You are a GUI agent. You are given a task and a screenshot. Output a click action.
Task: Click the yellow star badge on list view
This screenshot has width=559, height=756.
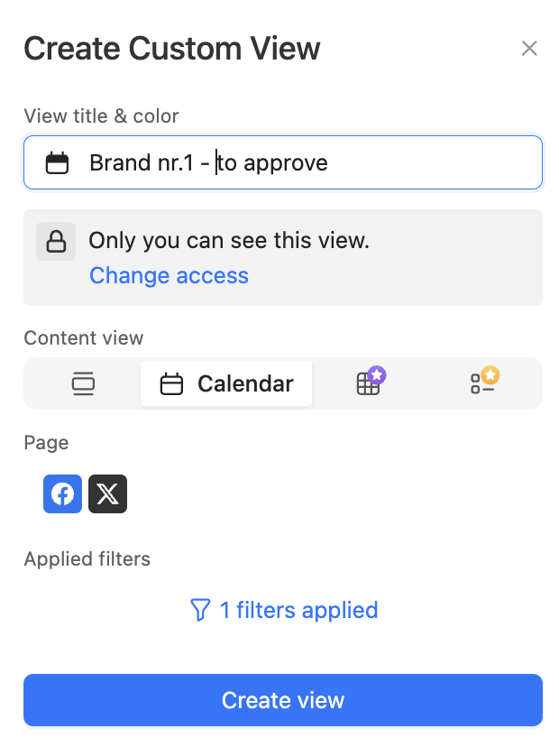click(x=491, y=374)
